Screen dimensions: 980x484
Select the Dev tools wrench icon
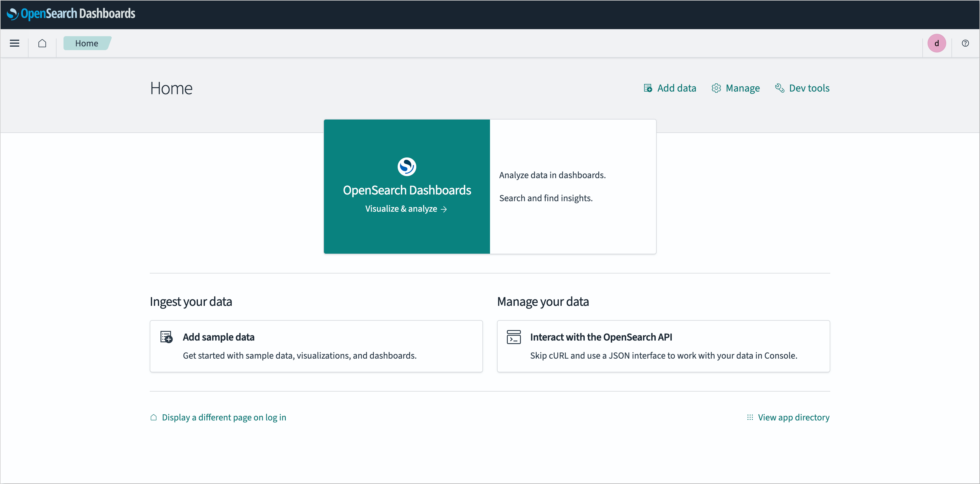780,88
